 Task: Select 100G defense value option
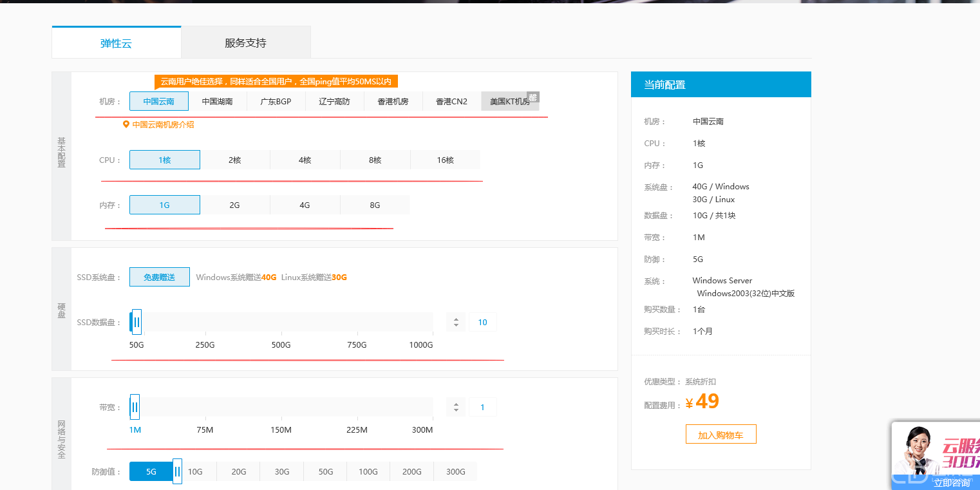(x=368, y=471)
